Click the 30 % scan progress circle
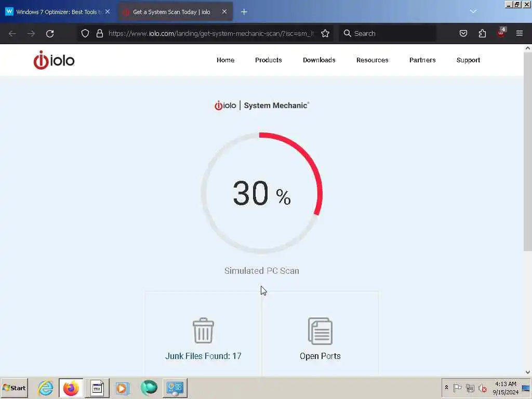 coord(262,193)
